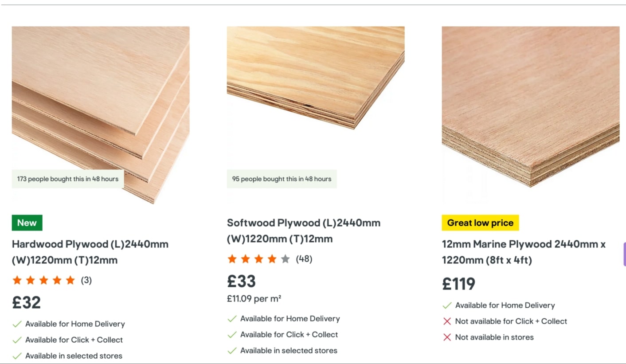
Task: Click Hardwood Plywood's five-star rating
Action: tap(43, 280)
